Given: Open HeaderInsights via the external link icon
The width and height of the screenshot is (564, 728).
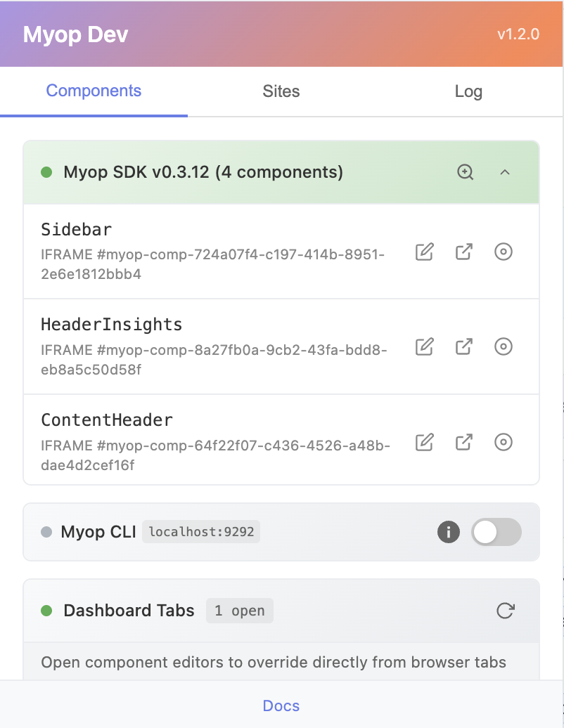Looking at the screenshot, I should [463, 346].
